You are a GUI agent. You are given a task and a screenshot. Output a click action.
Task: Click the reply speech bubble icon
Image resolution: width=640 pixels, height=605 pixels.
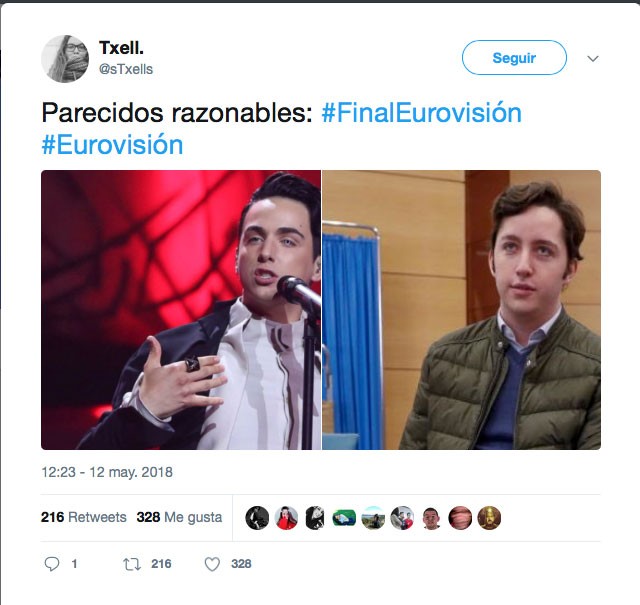[x=52, y=564]
